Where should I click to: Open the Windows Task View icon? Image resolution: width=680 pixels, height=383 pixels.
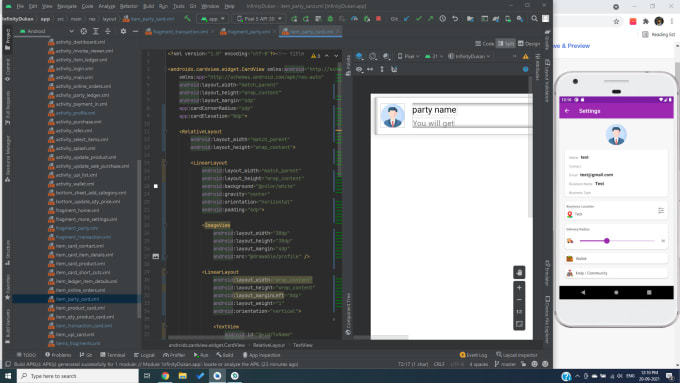(147, 376)
